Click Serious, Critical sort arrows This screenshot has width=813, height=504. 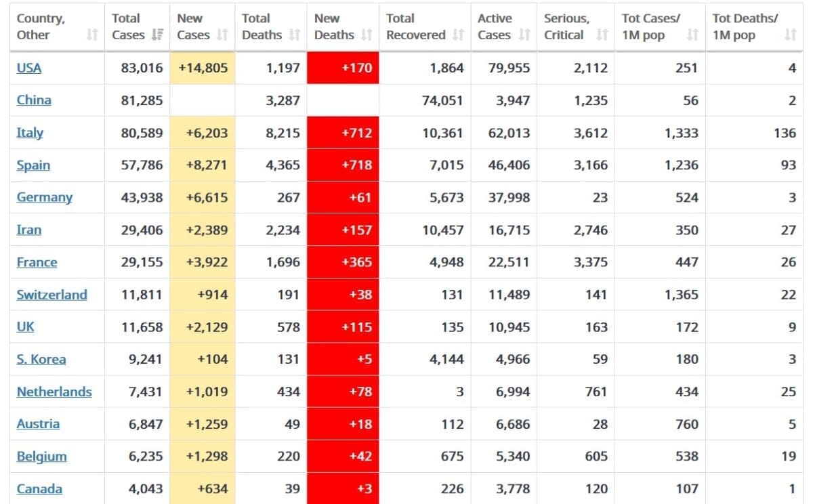(x=602, y=35)
